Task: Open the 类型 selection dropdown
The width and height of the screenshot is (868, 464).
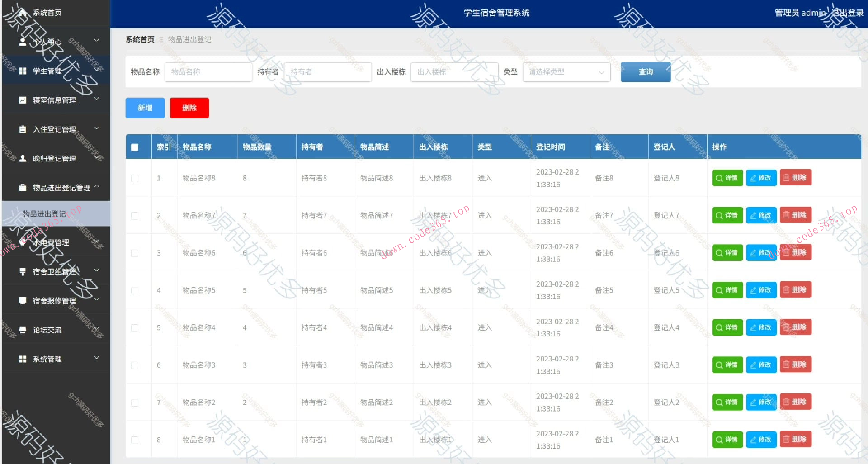Action: coord(566,72)
